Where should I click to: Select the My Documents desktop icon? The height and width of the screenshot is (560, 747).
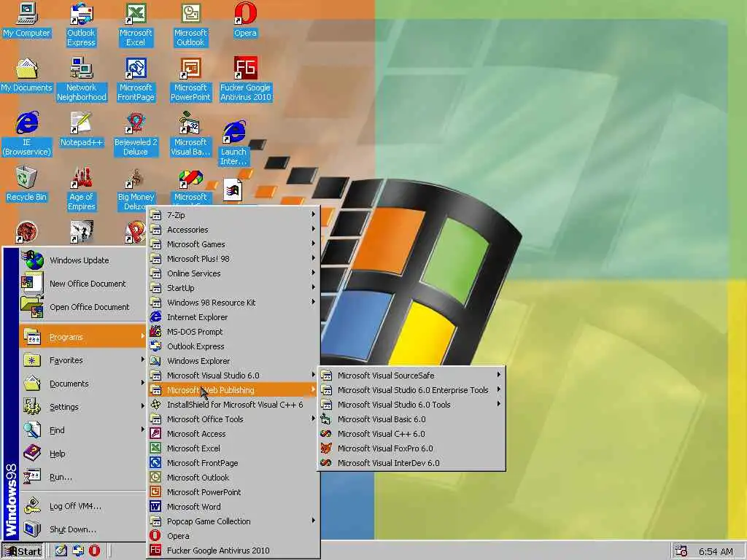[x=27, y=75]
